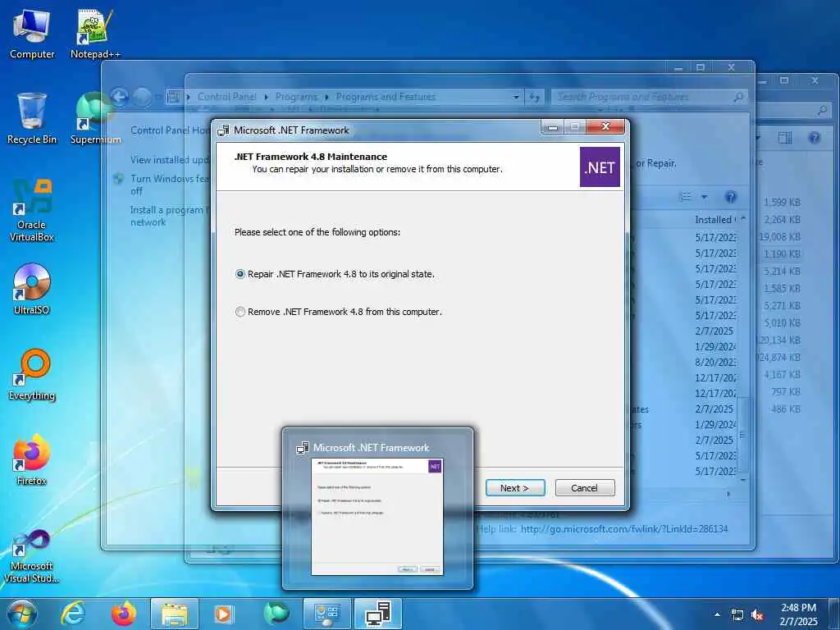Select the Everything desktop shortcut
The height and width of the screenshot is (630, 840).
pyautogui.click(x=32, y=375)
